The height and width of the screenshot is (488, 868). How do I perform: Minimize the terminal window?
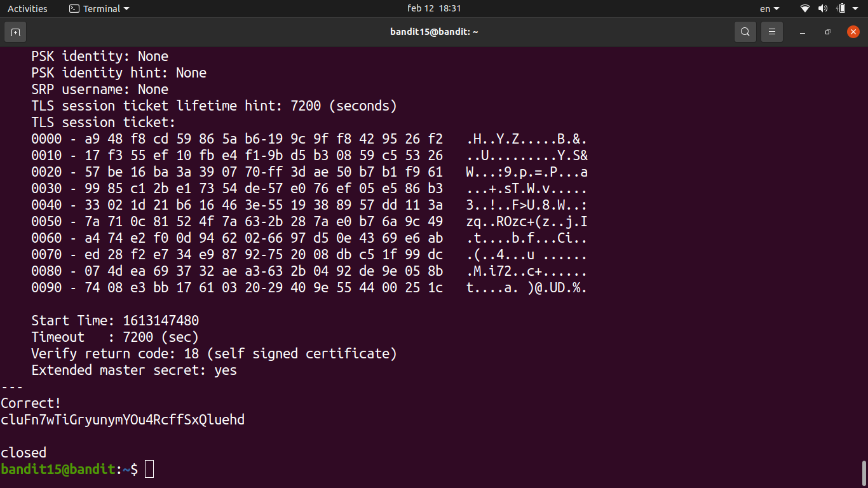click(x=803, y=32)
